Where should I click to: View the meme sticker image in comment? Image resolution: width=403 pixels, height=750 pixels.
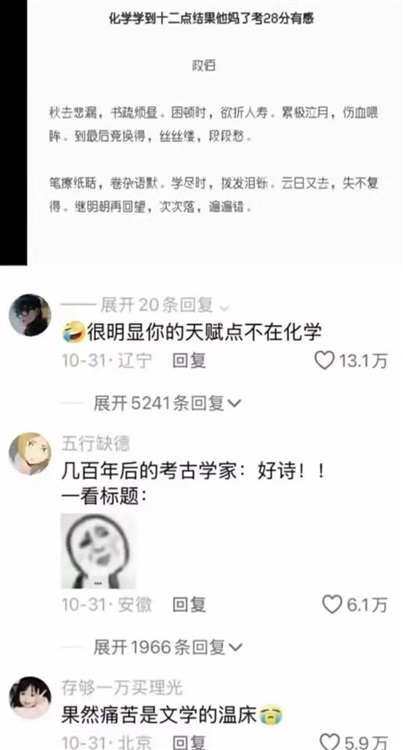[98, 551]
